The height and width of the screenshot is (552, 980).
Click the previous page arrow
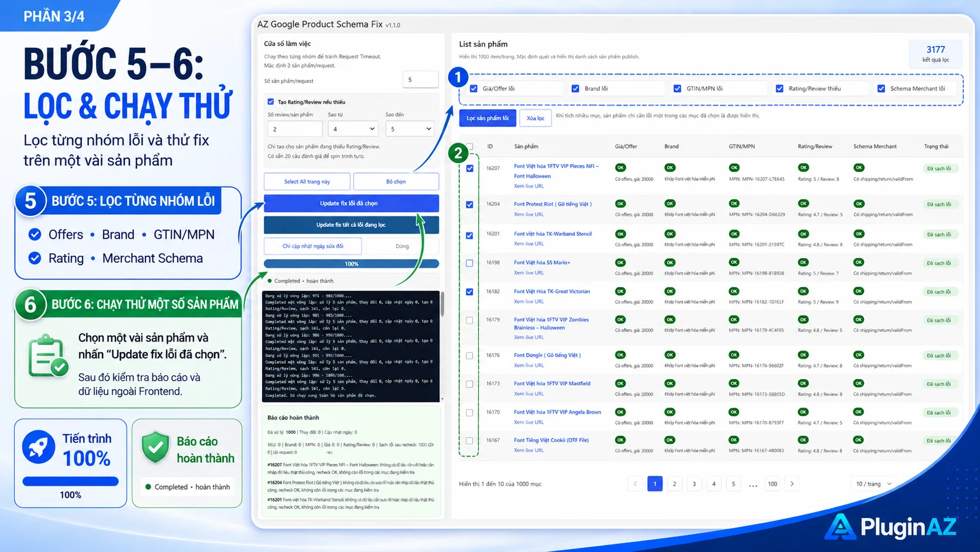coord(635,484)
